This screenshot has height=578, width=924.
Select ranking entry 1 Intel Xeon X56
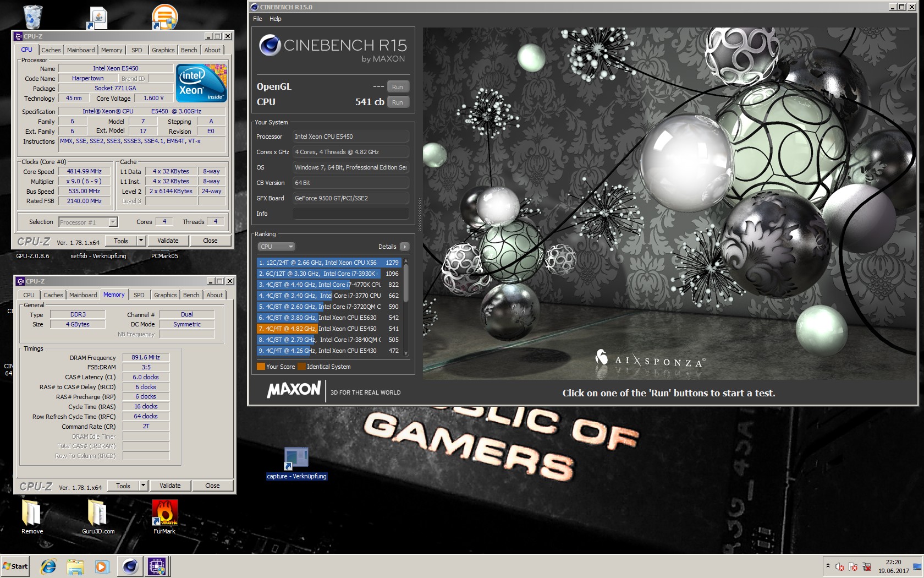pos(329,263)
